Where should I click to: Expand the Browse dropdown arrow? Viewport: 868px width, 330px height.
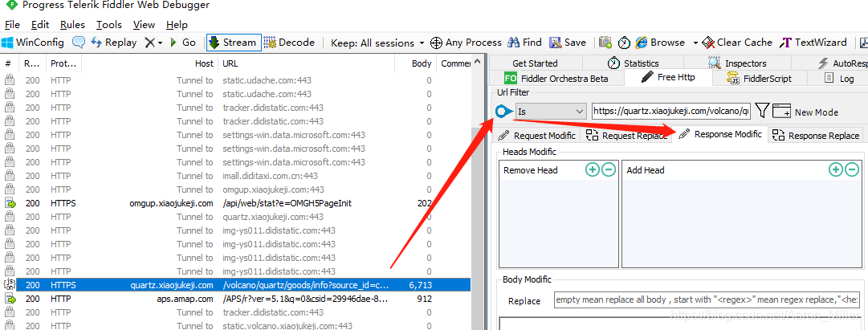[x=696, y=43]
